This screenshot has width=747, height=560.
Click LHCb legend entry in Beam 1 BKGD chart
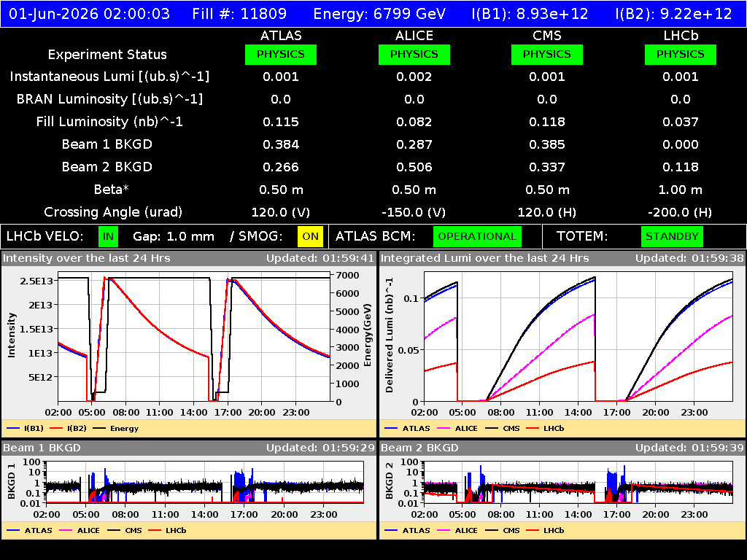pos(167,531)
